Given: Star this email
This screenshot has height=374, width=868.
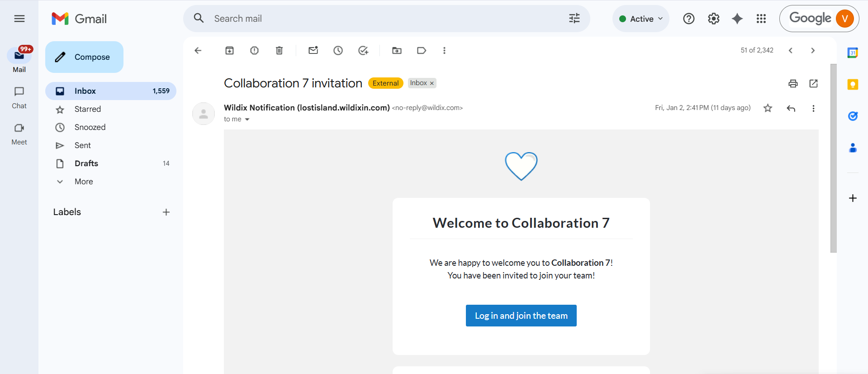Looking at the screenshot, I should coord(768,108).
